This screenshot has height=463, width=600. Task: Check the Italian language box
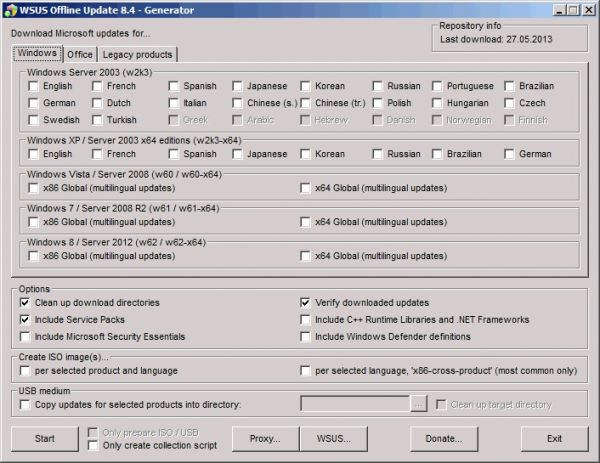[x=174, y=103]
